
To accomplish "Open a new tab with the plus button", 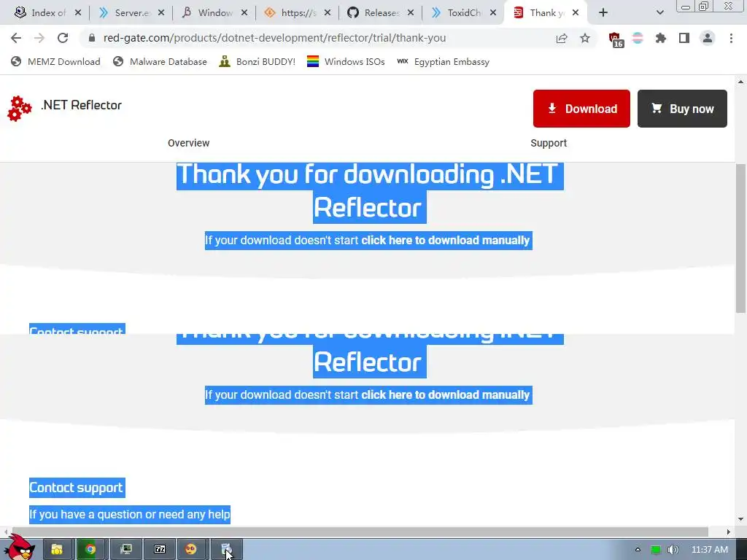I will pos(603,13).
